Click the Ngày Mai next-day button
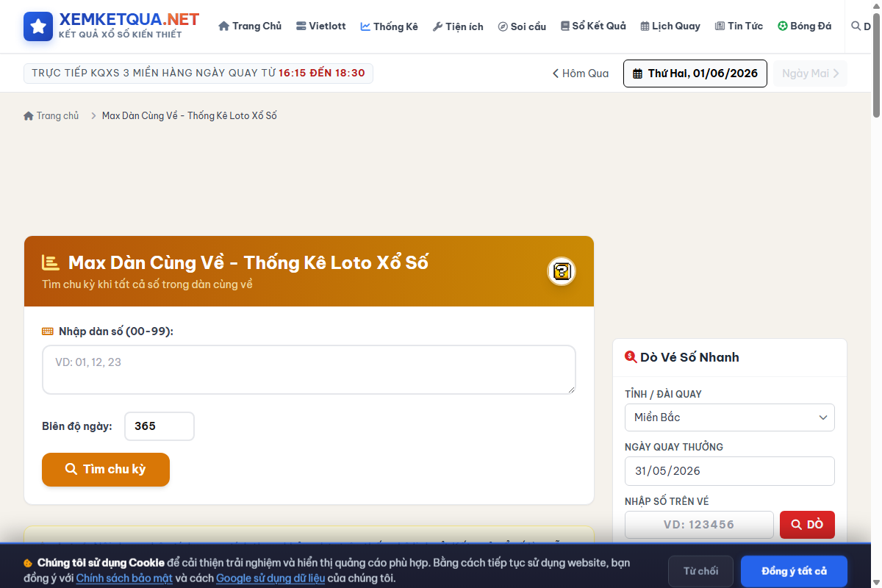Screen dimensions: 882x588 tap(810, 73)
